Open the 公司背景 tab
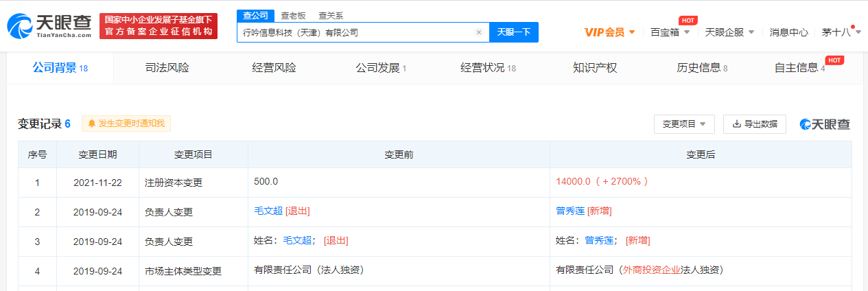This screenshot has height=291, width=868. pos(60,67)
